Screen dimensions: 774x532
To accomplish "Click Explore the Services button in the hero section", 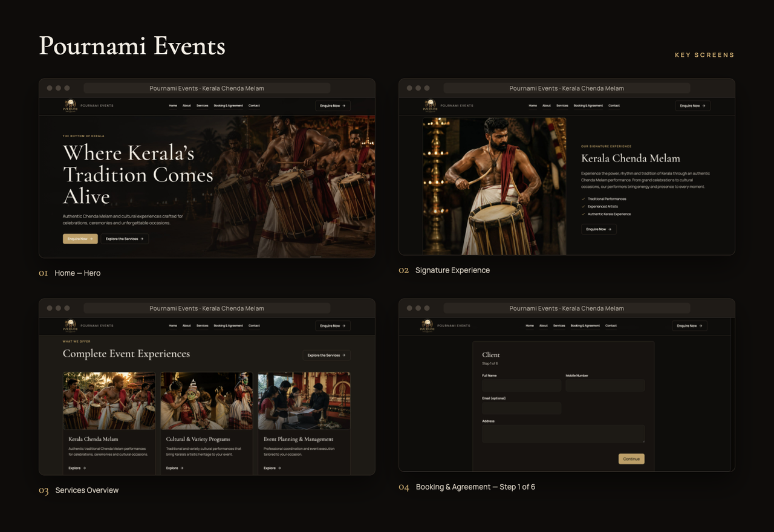I will pos(125,239).
